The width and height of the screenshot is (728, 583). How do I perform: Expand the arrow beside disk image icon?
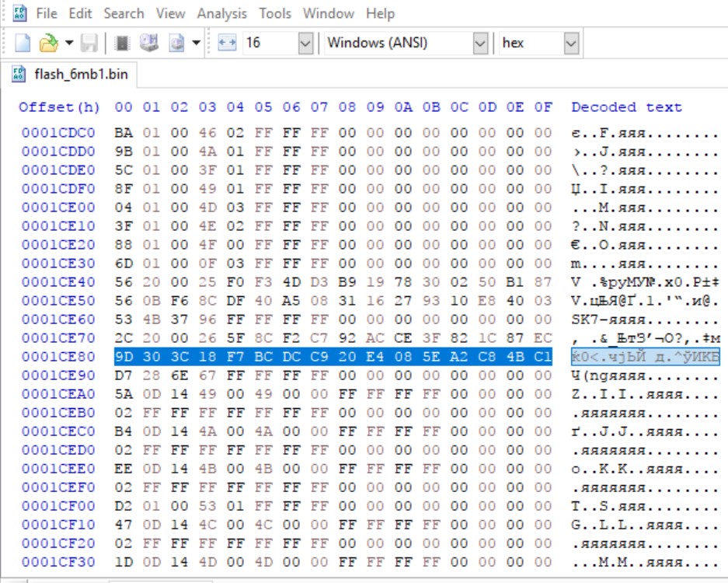coord(196,43)
